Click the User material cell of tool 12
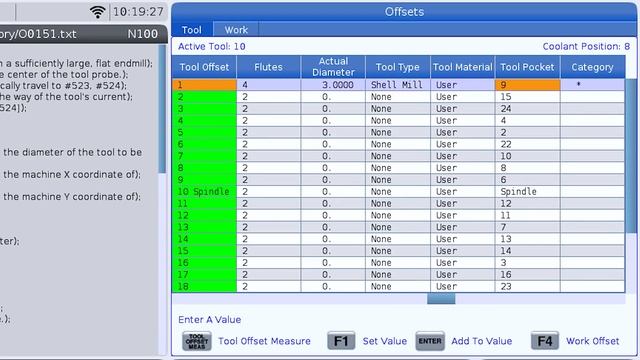 click(x=462, y=215)
